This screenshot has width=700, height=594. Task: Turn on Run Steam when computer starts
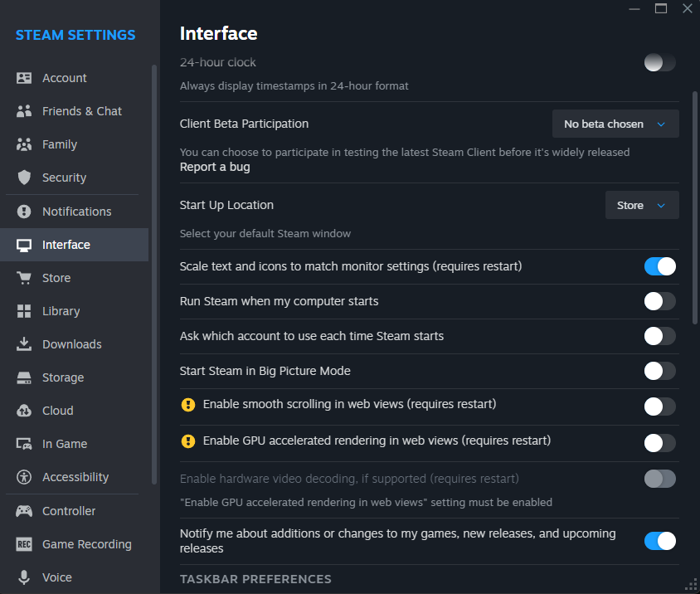(659, 301)
